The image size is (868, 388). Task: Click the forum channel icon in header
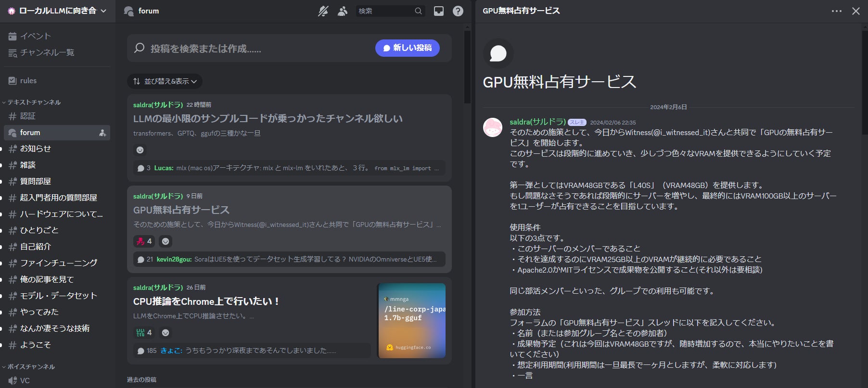point(128,11)
